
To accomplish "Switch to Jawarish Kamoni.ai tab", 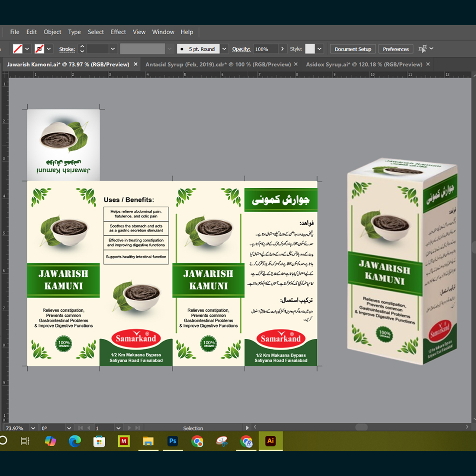I will point(68,64).
